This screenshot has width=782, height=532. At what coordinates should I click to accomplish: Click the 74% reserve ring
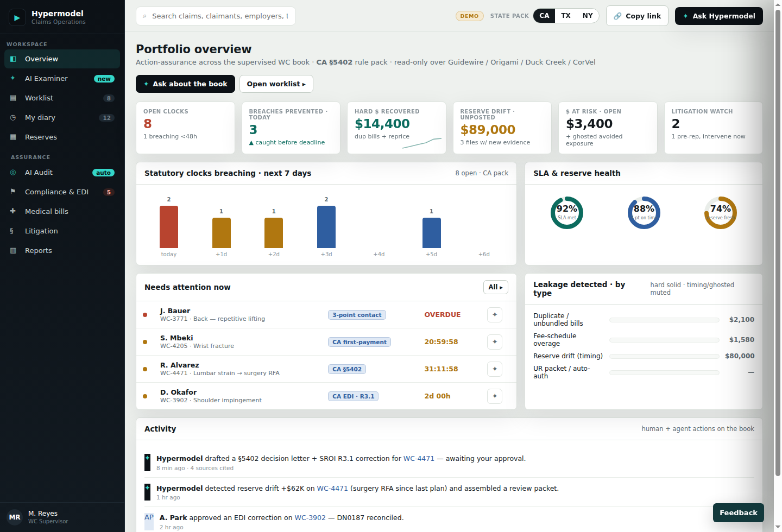[721, 213]
